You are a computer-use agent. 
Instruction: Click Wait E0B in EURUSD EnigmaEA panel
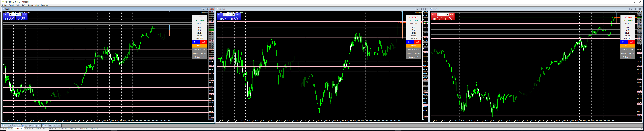click(196, 53)
